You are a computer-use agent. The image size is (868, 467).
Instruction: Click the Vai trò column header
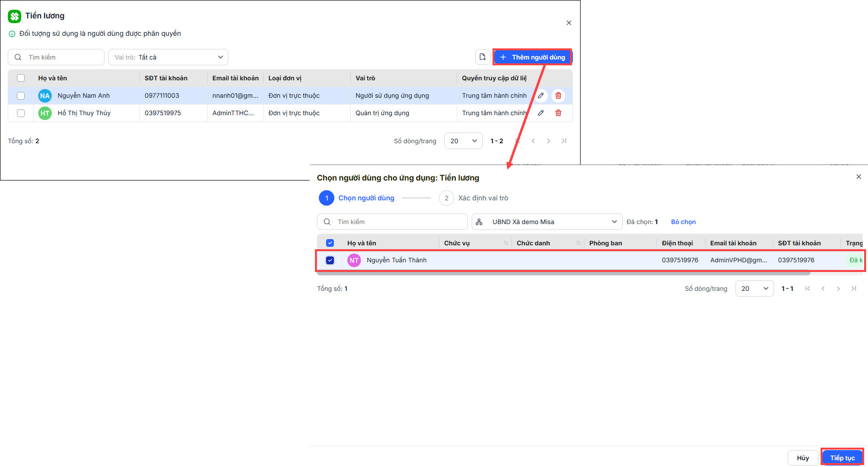coord(365,78)
